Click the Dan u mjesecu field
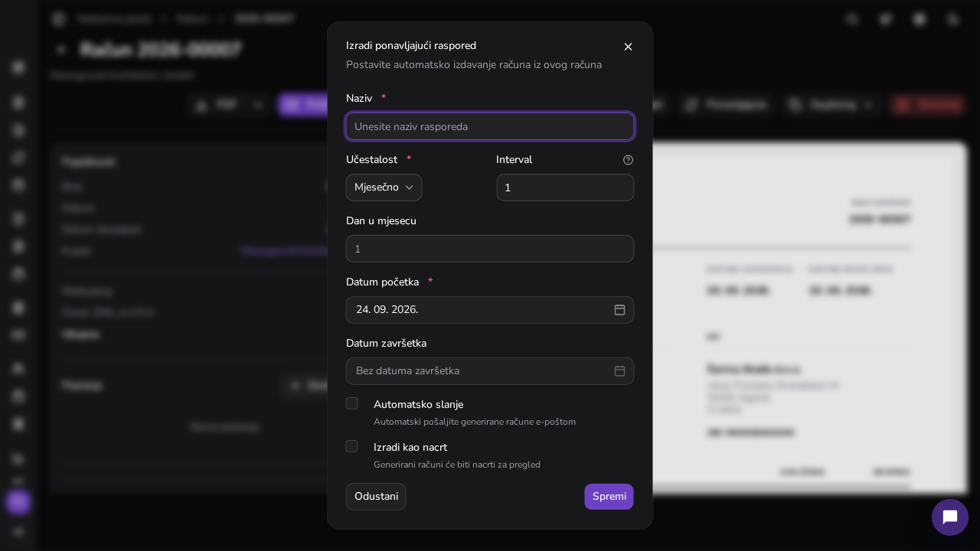This screenshot has height=551, width=980. 490,249
